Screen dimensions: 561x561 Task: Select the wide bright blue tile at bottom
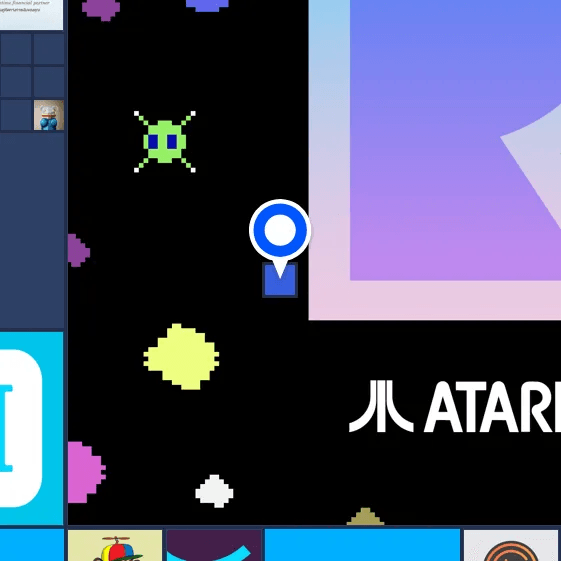click(x=362, y=545)
